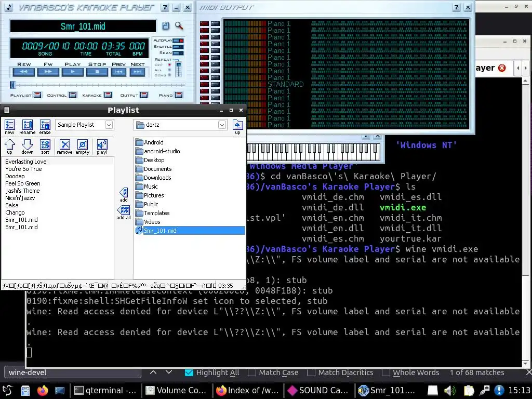Viewport: 532px width, 399px height.
Task: Click the Fw fast-forward button
Action: tap(48, 72)
